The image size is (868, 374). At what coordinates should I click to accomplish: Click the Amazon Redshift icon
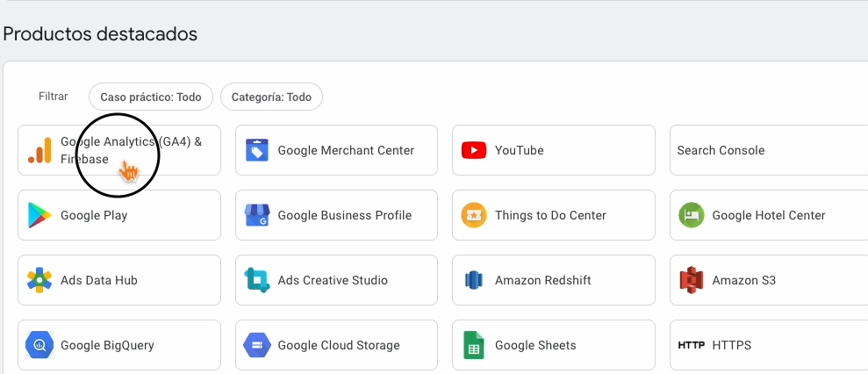click(474, 281)
